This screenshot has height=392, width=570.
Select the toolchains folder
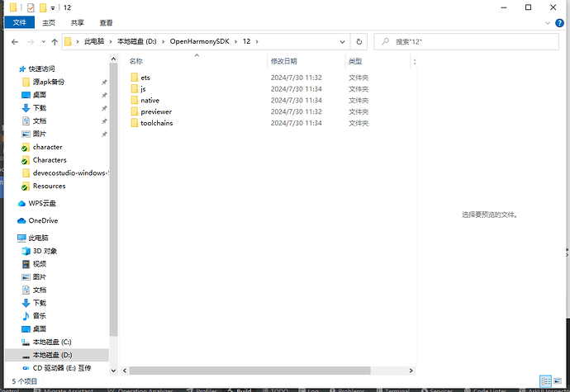tap(157, 123)
